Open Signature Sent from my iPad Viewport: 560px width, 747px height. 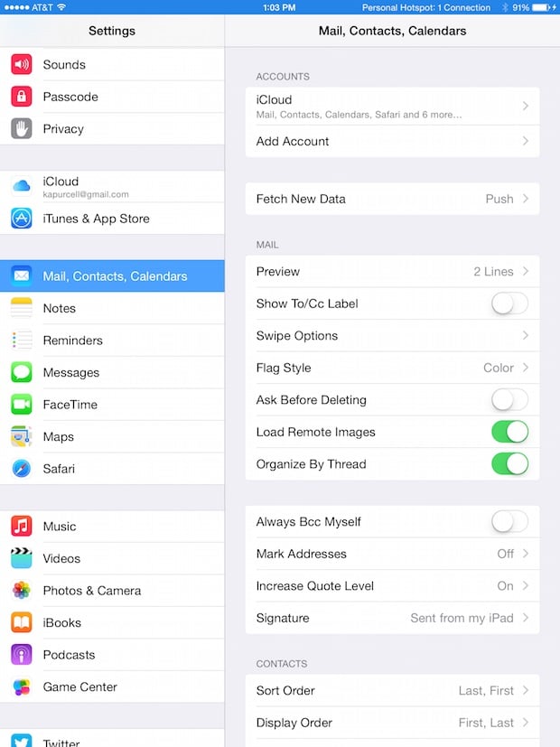point(392,618)
